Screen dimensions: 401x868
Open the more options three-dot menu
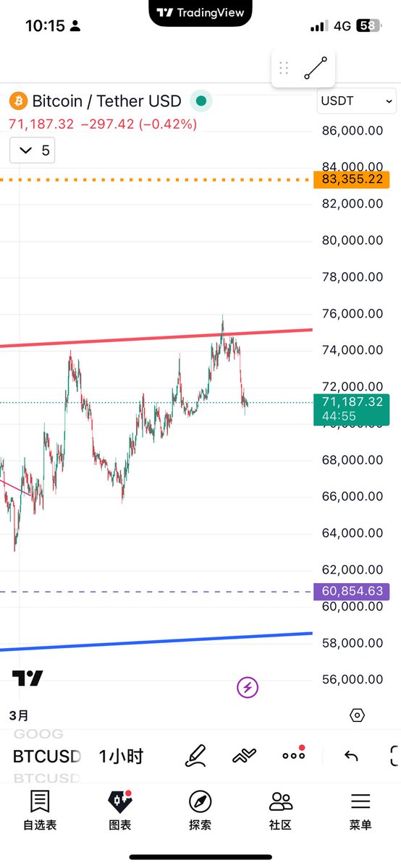point(294,755)
